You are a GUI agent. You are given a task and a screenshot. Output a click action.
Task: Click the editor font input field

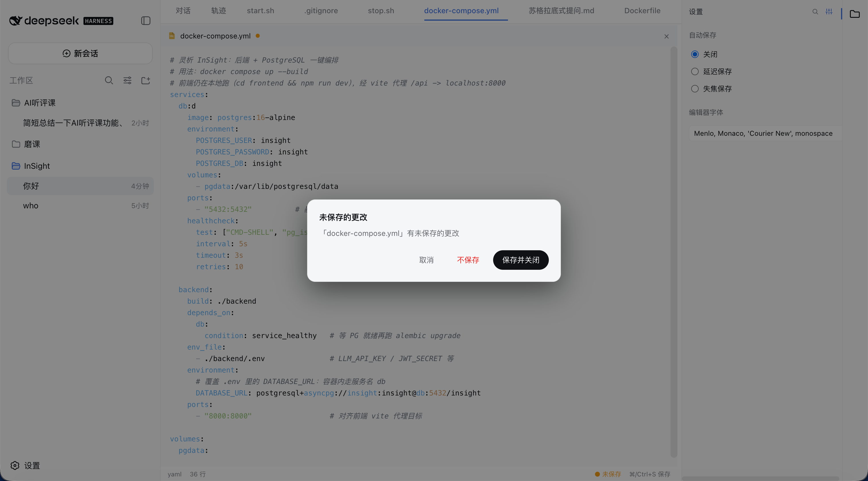pyautogui.click(x=766, y=133)
